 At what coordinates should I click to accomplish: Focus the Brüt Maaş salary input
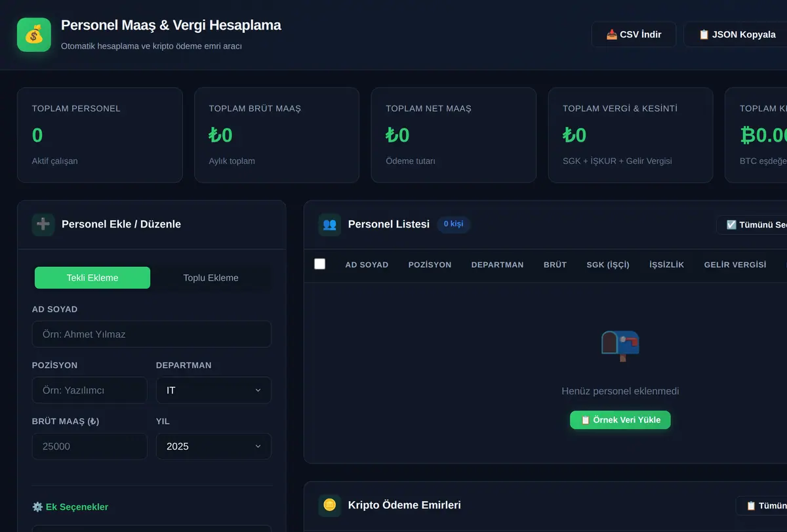pyautogui.click(x=90, y=446)
